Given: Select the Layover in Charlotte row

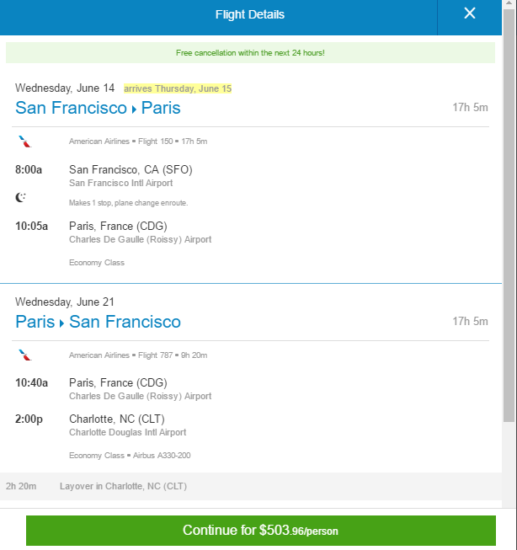Looking at the screenshot, I should 251,486.
